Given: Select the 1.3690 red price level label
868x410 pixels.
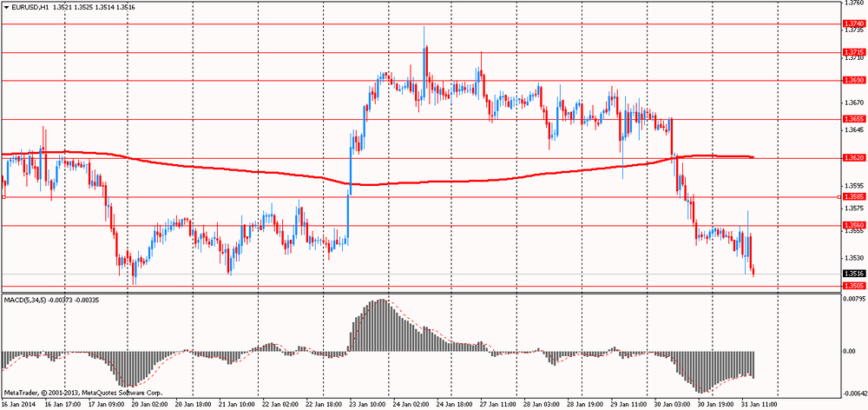Looking at the screenshot, I should (853, 80).
